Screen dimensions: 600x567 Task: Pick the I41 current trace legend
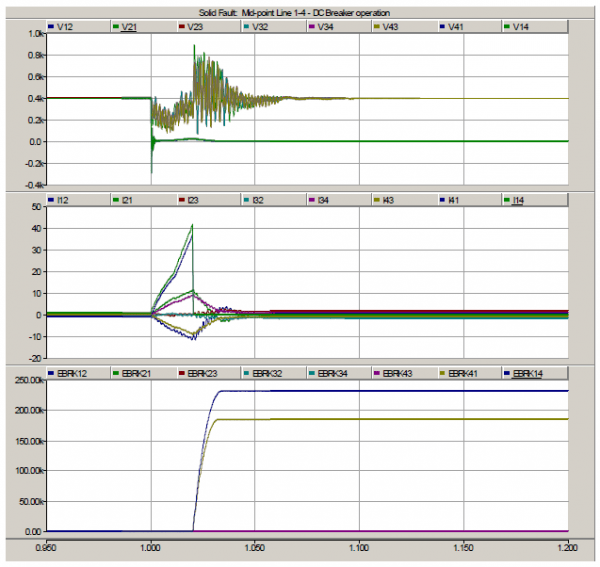point(470,200)
